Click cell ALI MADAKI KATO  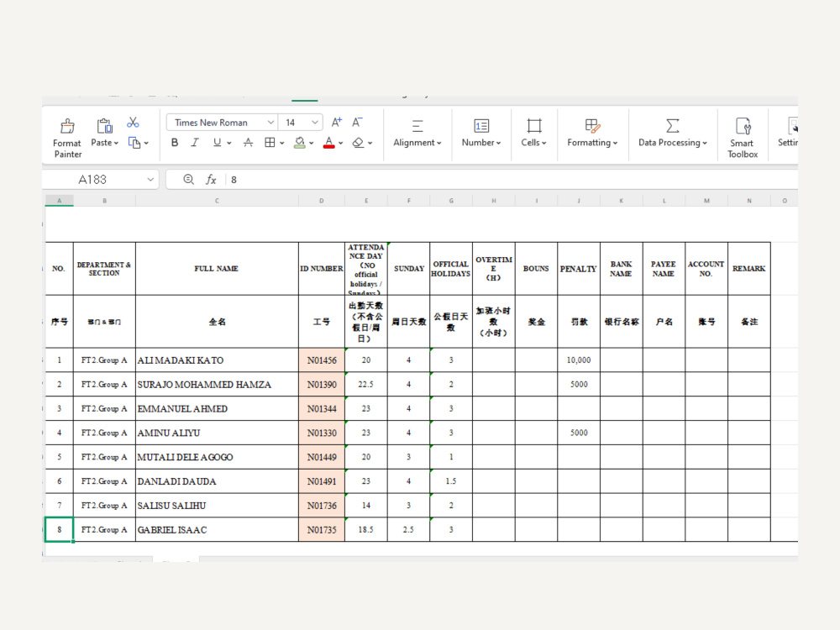click(x=217, y=360)
